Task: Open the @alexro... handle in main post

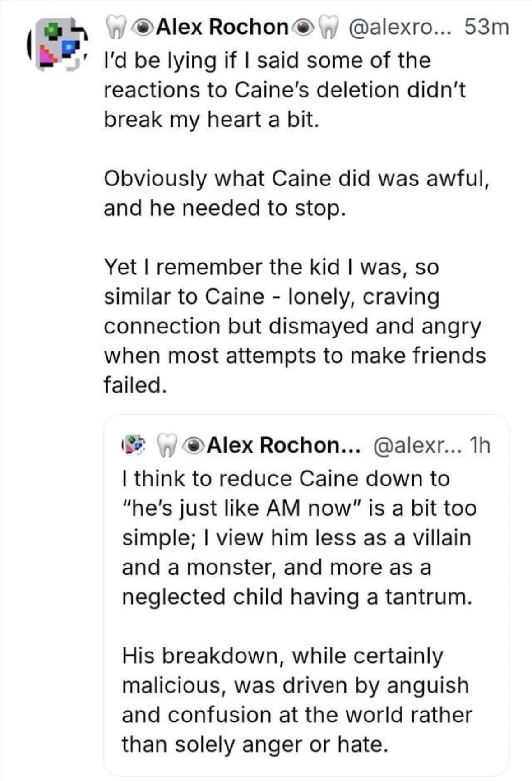Action: point(399,27)
